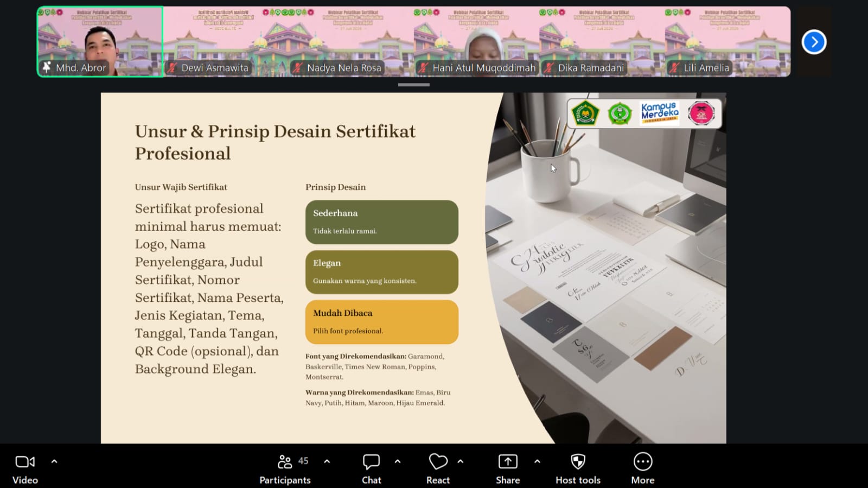Open the React heart menu
868x488 pixels.
pyautogui.click(x=438, y=470)
